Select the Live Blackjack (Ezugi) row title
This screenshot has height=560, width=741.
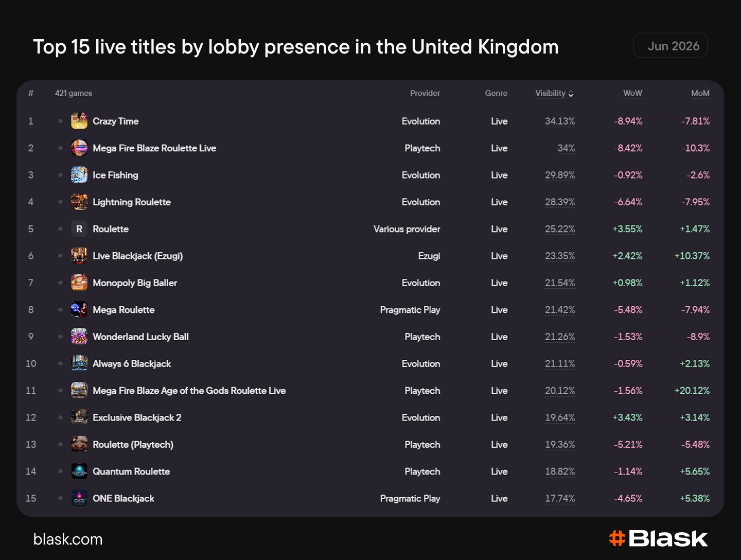click(x=138, y=256)
